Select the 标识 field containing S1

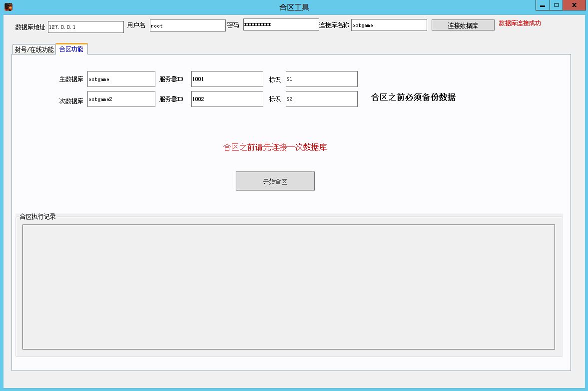[321, 79]
